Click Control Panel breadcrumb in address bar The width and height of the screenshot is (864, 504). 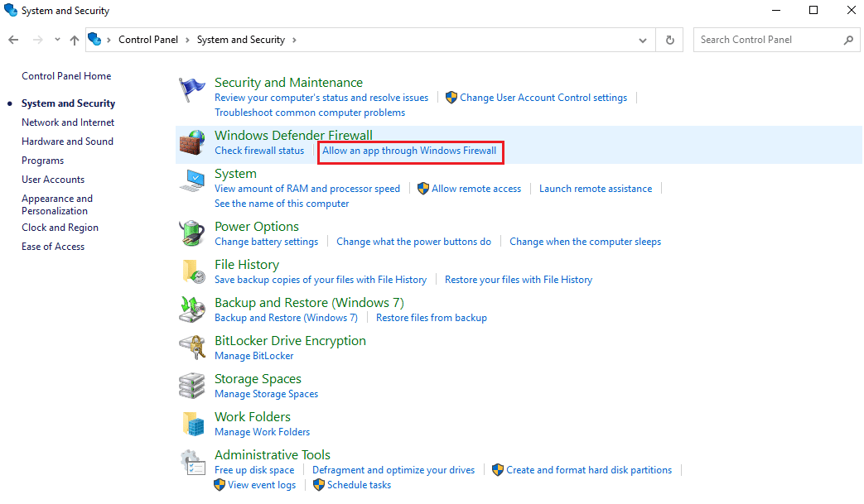(x=148, y=40)
